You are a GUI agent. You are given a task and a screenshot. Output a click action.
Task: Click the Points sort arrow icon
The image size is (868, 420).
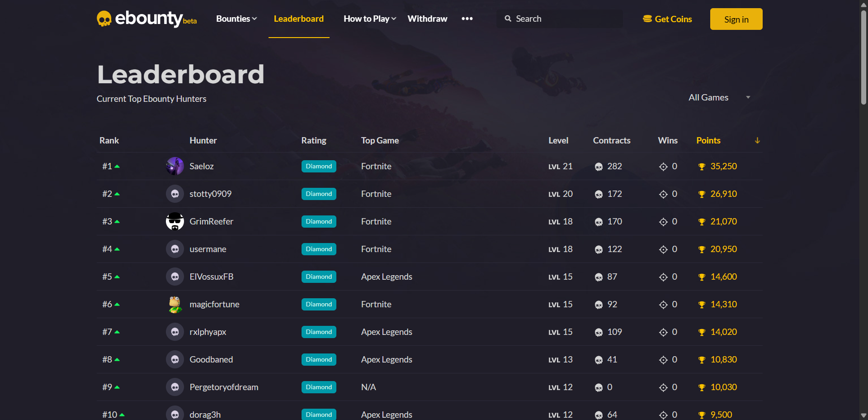tap(757, 140)
